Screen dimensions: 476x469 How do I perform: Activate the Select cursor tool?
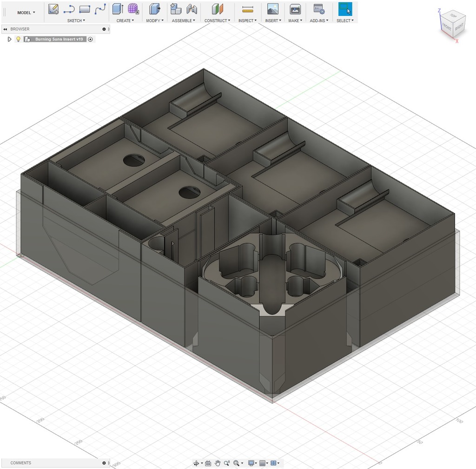pyautogui.click(x=345, y=9)
